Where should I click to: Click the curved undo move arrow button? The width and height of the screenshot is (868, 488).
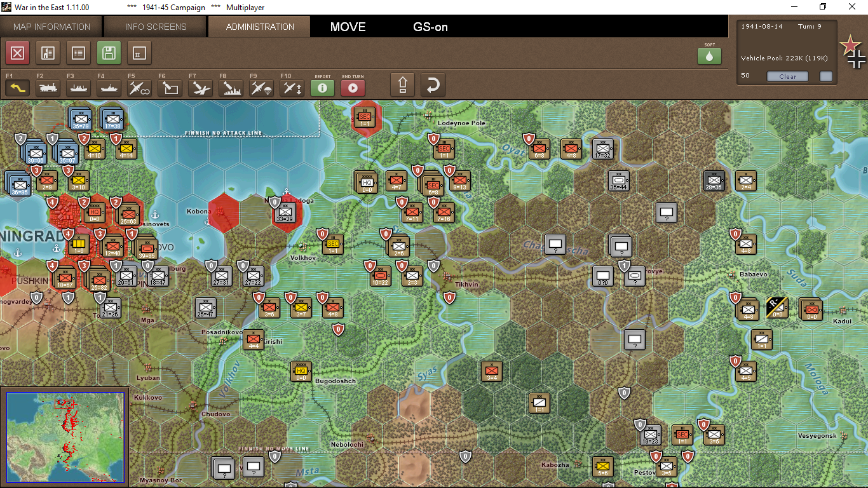(x=433, y=85)
